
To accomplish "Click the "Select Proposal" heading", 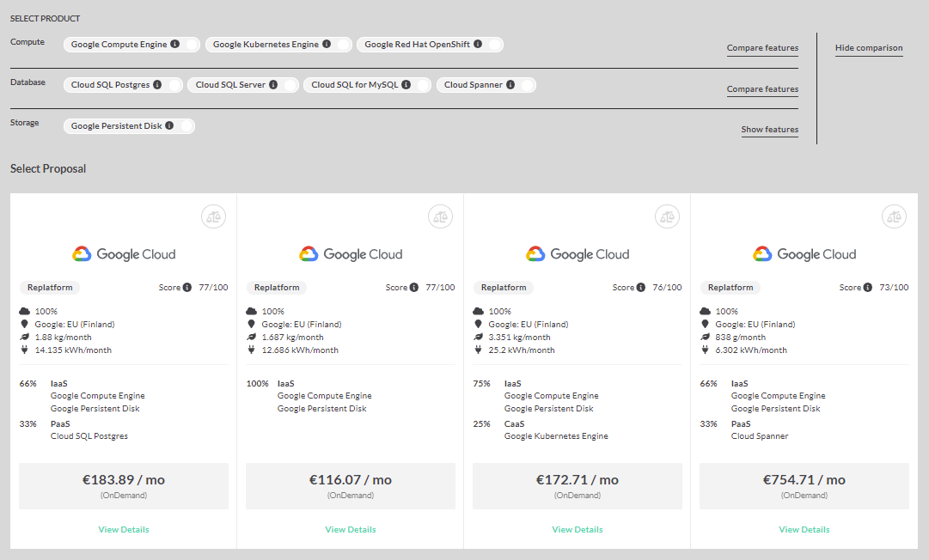I will pos(48,168).
